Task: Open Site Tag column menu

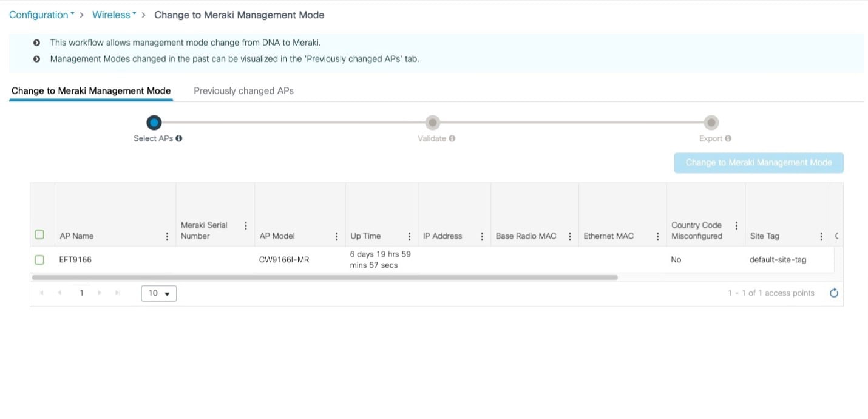Action: pyautogui.click(x=821, y=237)
